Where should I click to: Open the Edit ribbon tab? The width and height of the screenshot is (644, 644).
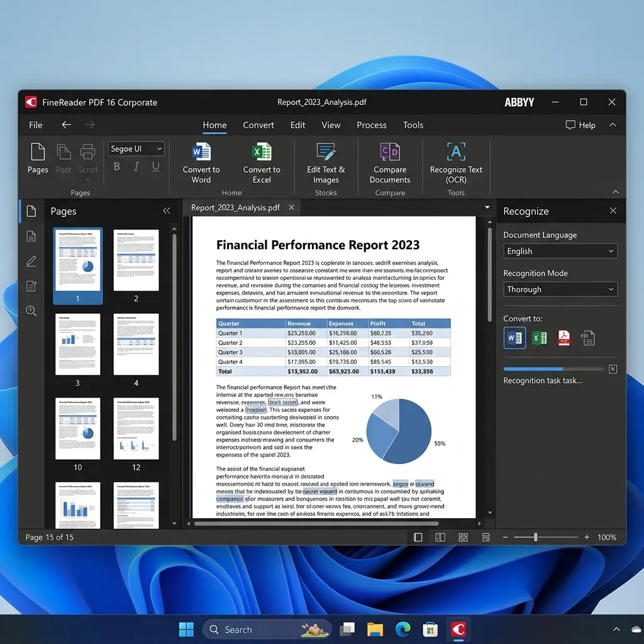tap(297, 125)
